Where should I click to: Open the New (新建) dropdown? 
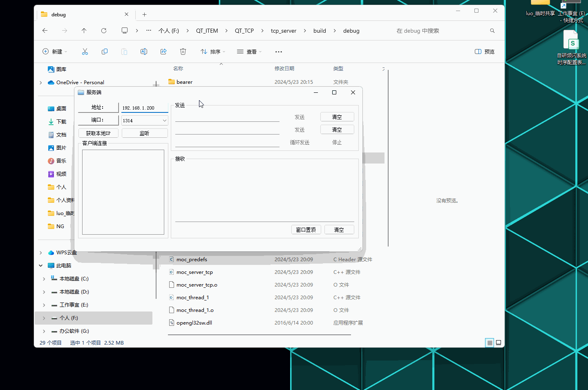point(55,52)
